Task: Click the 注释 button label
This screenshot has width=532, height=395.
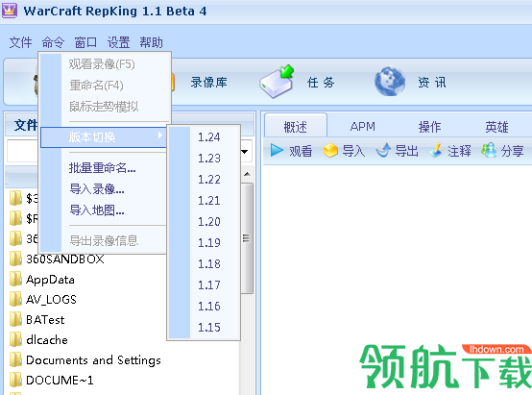Action: (x=459, y=151)
